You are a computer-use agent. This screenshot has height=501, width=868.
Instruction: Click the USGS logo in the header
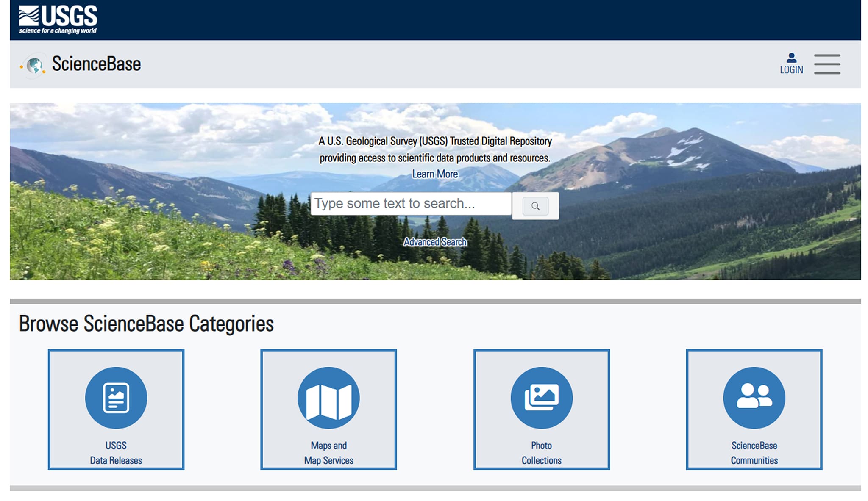[x=58, y=19]
